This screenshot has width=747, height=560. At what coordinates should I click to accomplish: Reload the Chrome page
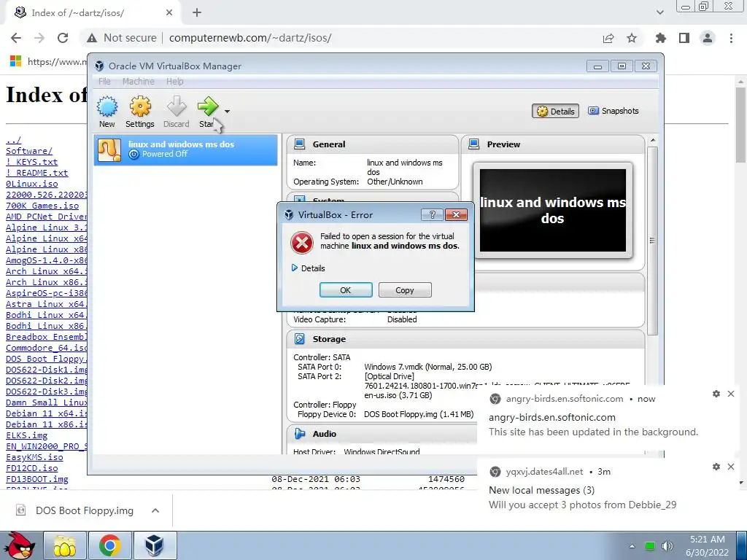[63, 38]
